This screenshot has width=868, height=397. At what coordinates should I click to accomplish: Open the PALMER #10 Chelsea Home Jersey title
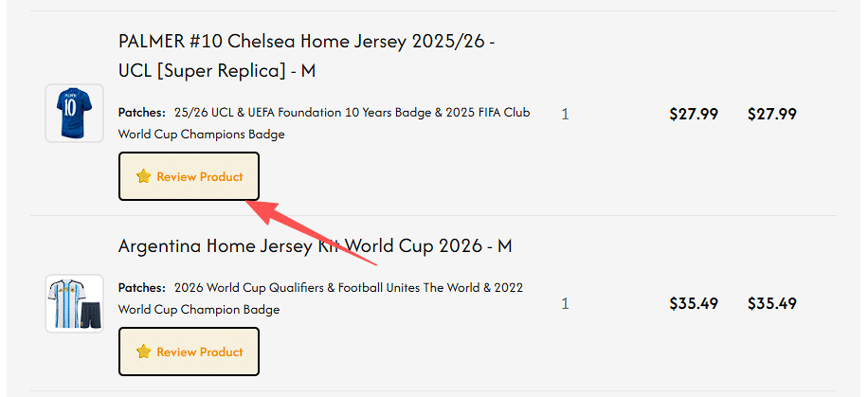pyautogui.click(x=306, y=43)
